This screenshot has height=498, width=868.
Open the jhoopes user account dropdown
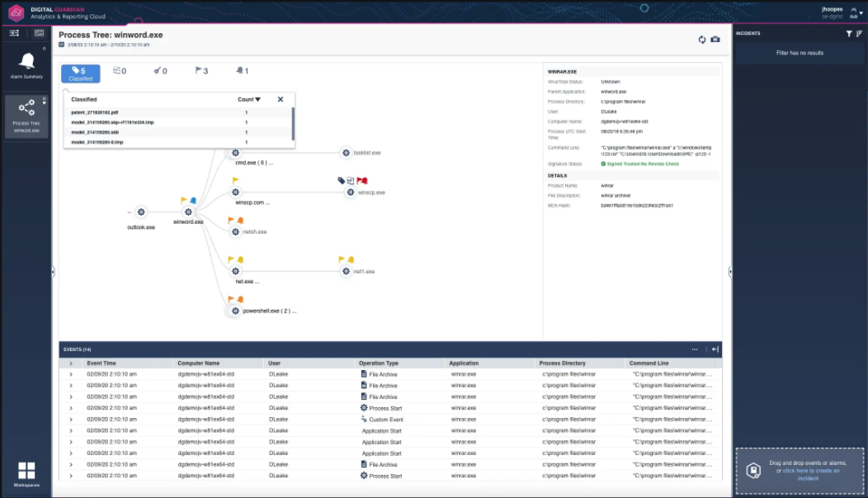(x=854, y=12)
